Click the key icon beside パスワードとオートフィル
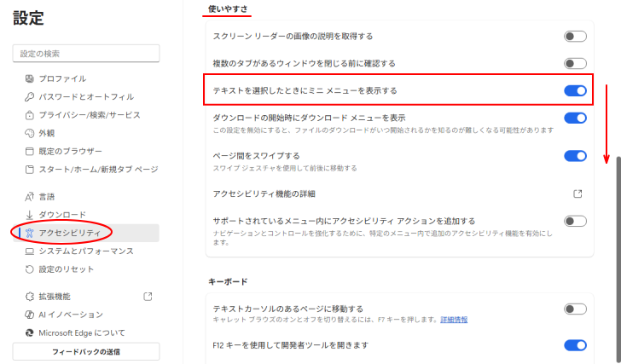This screenshot has height=364, width=621. coord(29,96)
